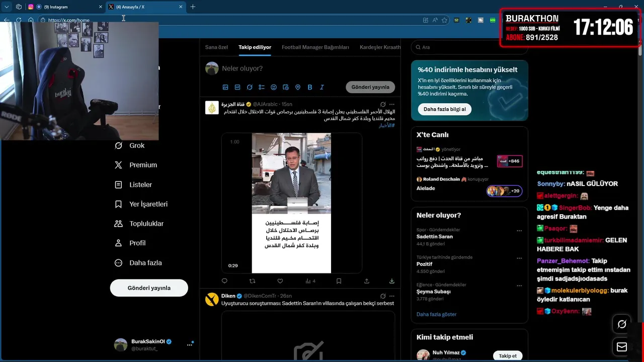
Task: Bookmark the AJArabic post
Action: (x=339, y=281)
